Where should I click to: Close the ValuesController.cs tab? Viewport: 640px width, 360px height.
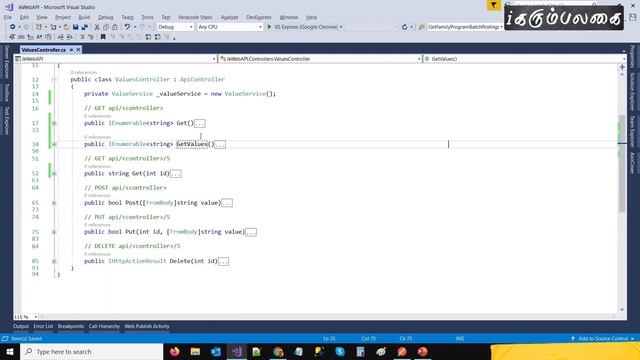[78, 50]
